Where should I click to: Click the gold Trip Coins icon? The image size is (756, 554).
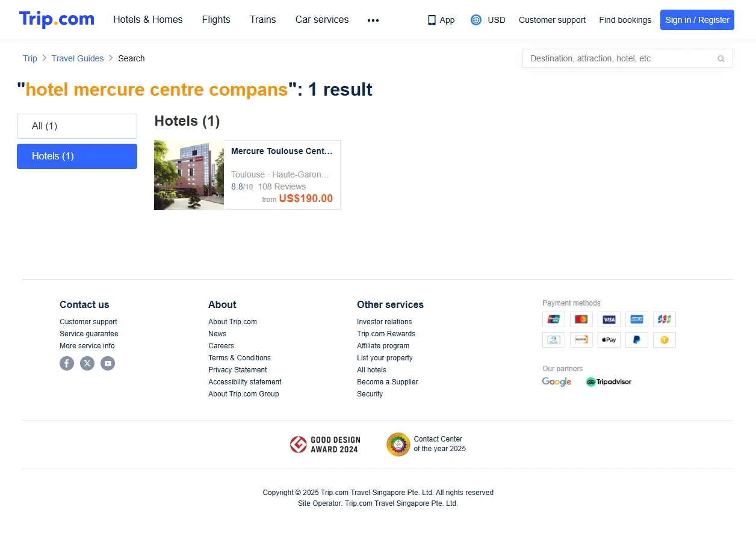665,340
